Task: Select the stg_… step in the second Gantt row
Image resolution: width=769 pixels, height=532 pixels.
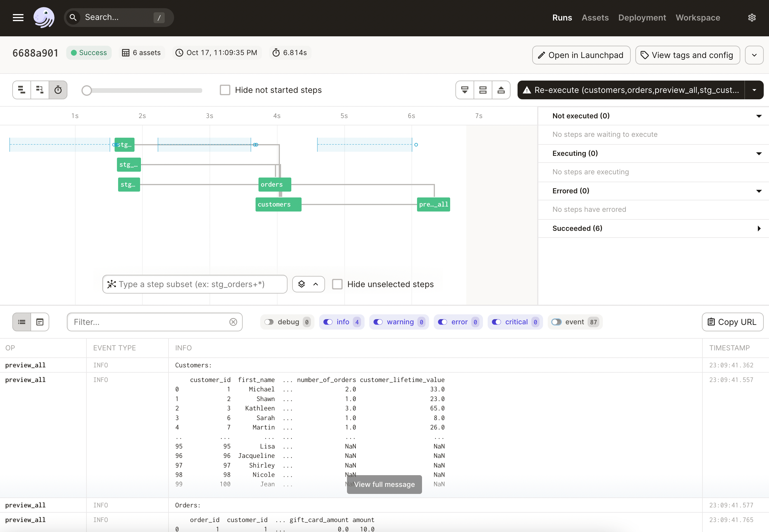Action: 129,165
